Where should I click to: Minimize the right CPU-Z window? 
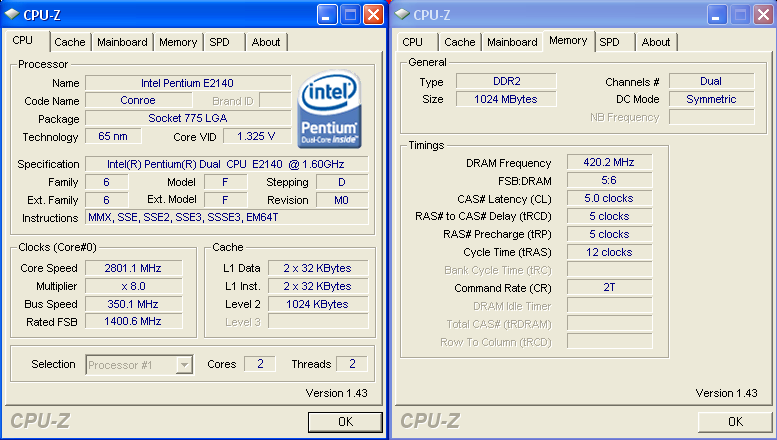pos(717,15)
